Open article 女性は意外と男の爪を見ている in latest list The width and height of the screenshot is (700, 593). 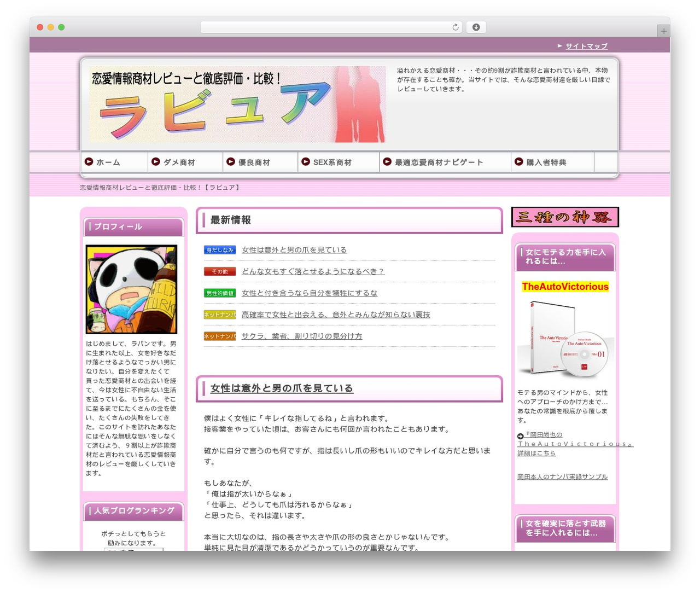[294, 250]
